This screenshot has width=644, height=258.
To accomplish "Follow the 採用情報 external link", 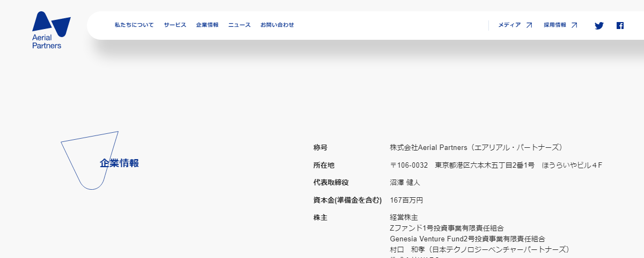I will 560,25.
